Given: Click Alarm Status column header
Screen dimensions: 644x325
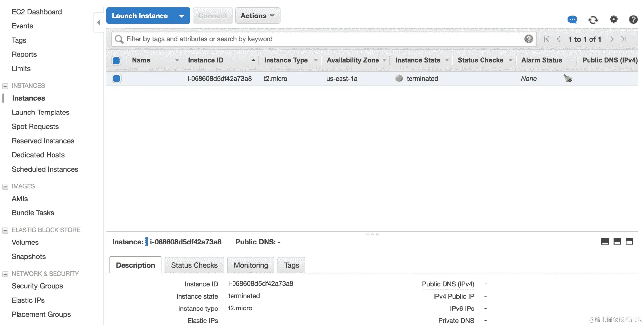Looking at the screenshot, I should [x=542, y=60].
